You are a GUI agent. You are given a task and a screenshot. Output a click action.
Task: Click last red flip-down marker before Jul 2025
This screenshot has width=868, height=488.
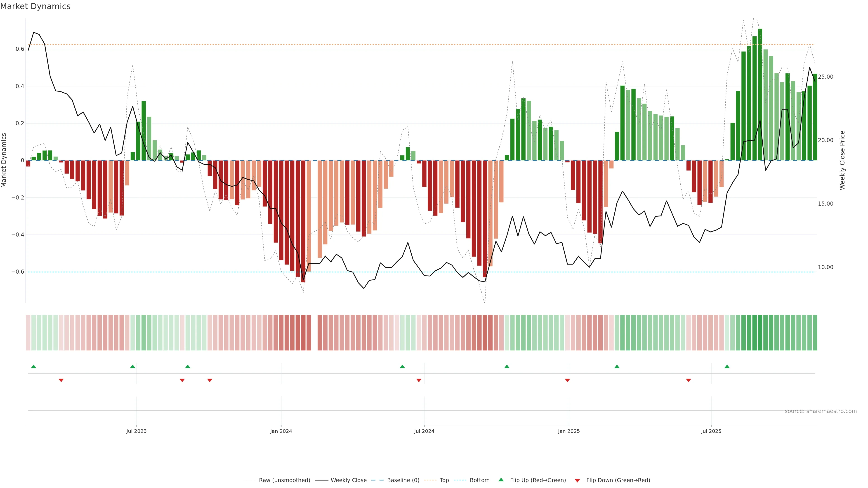(688, 380)
